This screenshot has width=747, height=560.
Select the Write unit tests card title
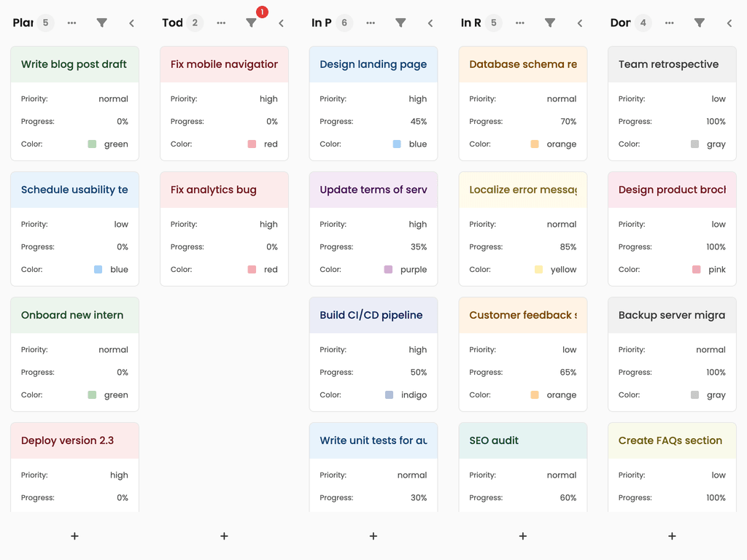coord(373,440)
